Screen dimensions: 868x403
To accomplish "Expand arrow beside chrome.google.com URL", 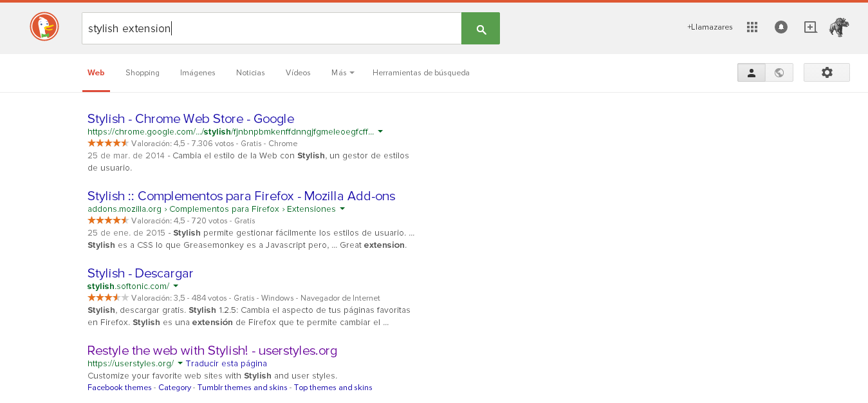I will coord(380,131).
